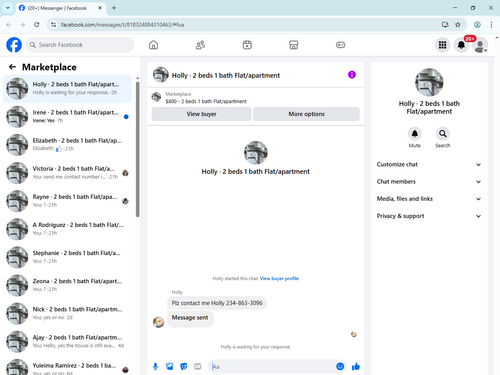The width and height of the screenshot is (500, 375).
Task: Open the $800 2 beds listing link
Action: tap(206, 101)
